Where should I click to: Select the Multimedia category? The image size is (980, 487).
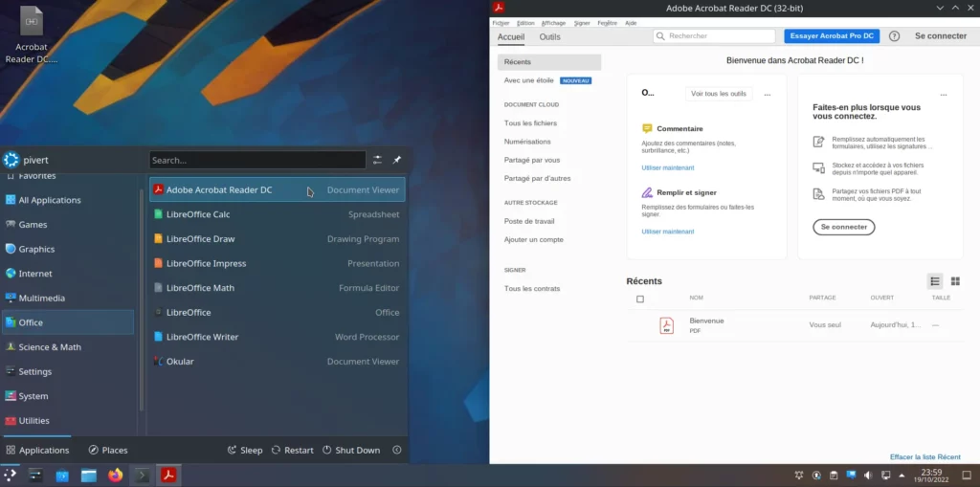click(68, 298)
